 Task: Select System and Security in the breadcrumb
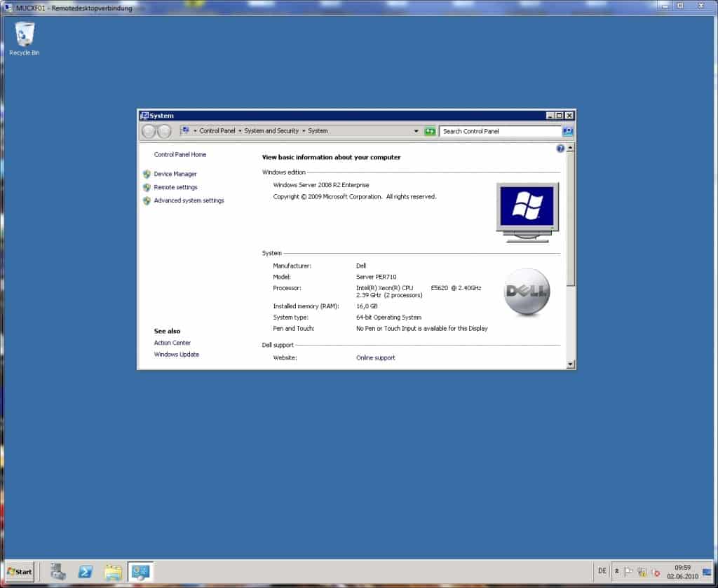(271, 131)
